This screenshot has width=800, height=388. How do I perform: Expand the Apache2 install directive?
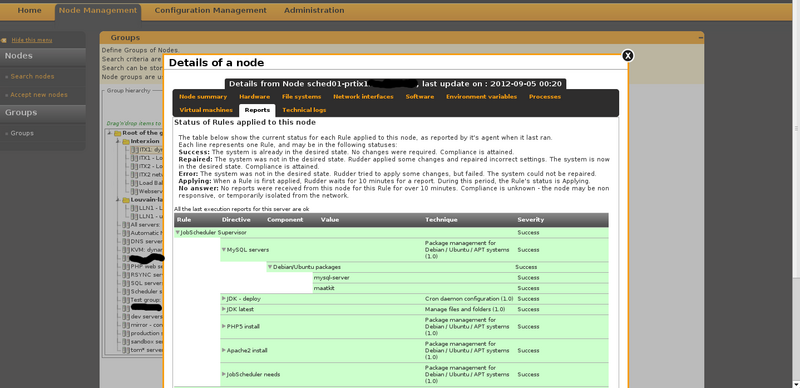pos(224,351)
